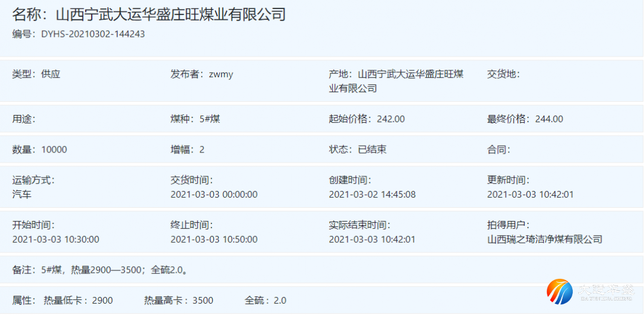Select the 热量高卡 value 3500
Screen dimensions: 644x315
point(203,301)
